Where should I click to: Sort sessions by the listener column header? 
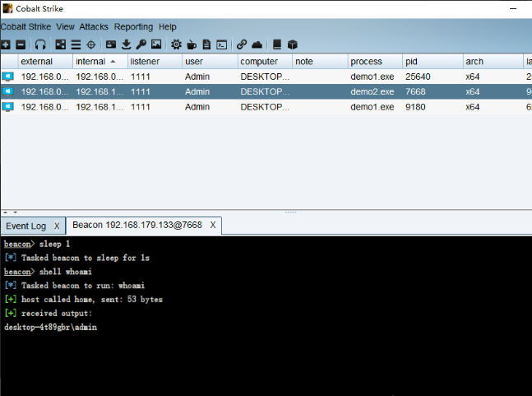pos(155,62)
